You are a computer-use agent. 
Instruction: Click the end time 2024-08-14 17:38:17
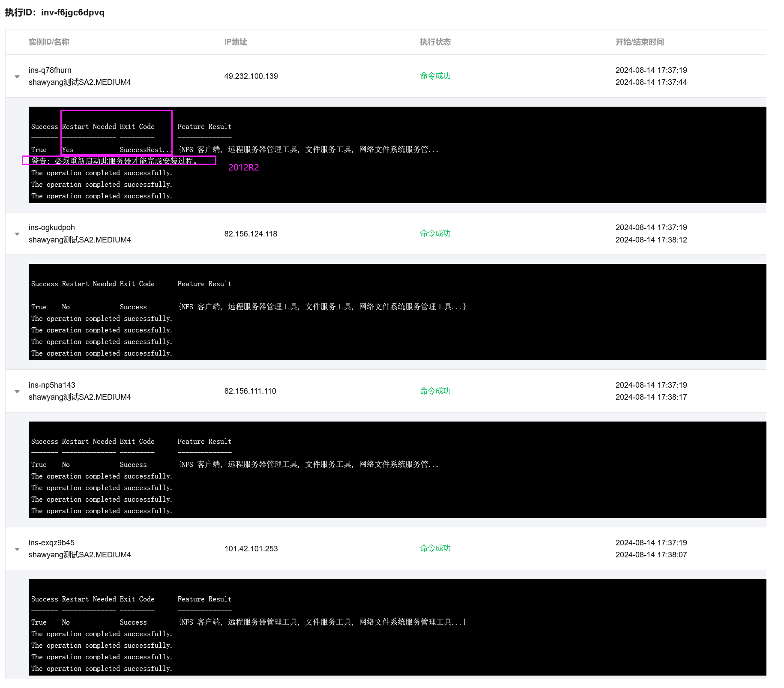(651, 397)
